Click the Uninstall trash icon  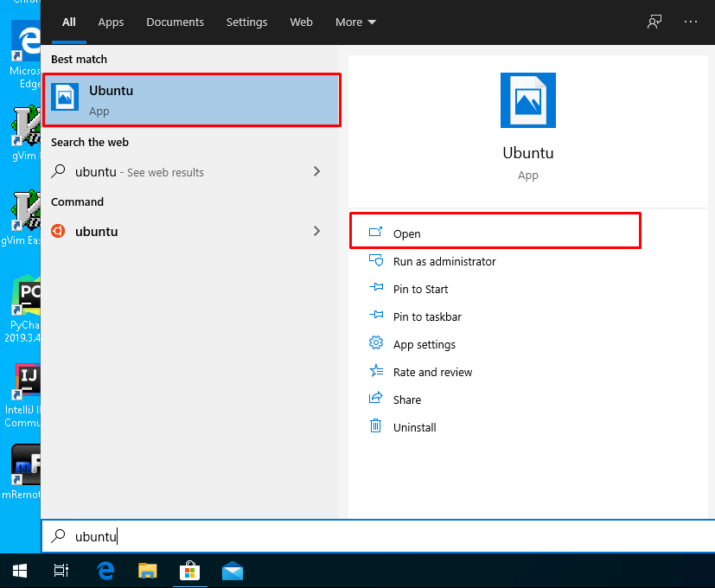tap(375, 425)
